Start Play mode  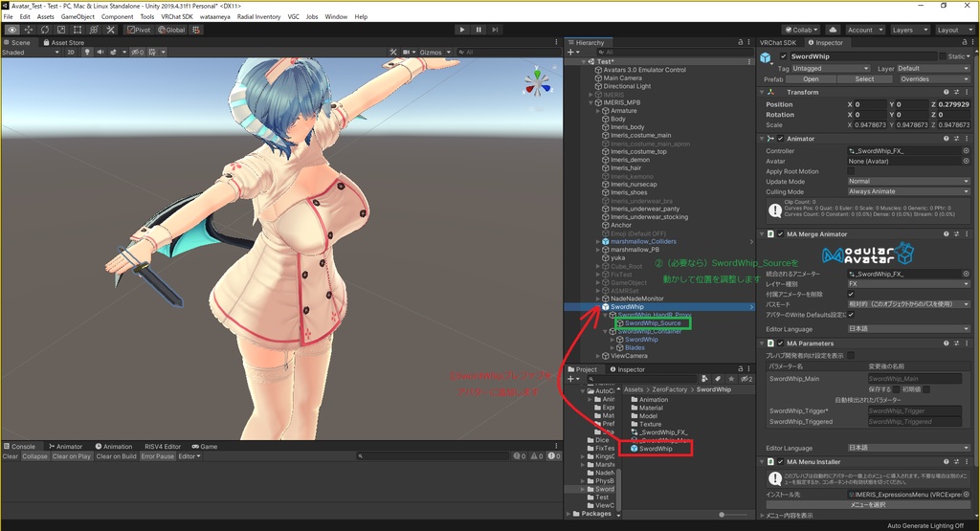pos(462,30)
